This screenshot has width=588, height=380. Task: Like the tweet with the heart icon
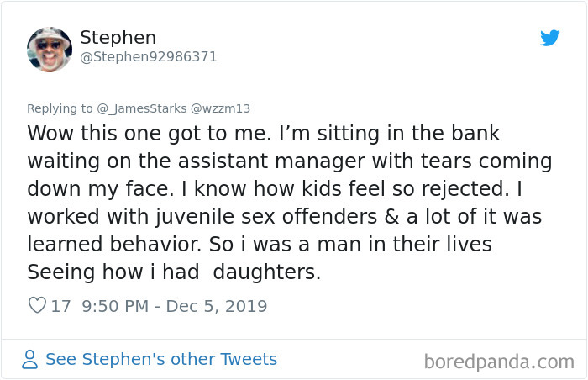click(36, 306)
